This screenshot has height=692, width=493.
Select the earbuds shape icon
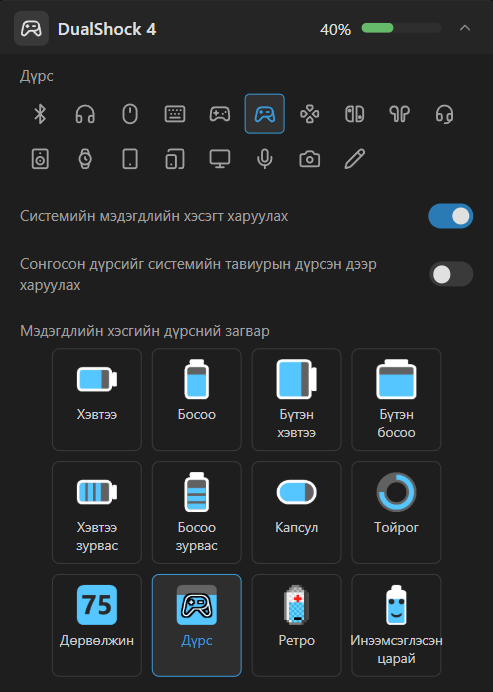399,114
